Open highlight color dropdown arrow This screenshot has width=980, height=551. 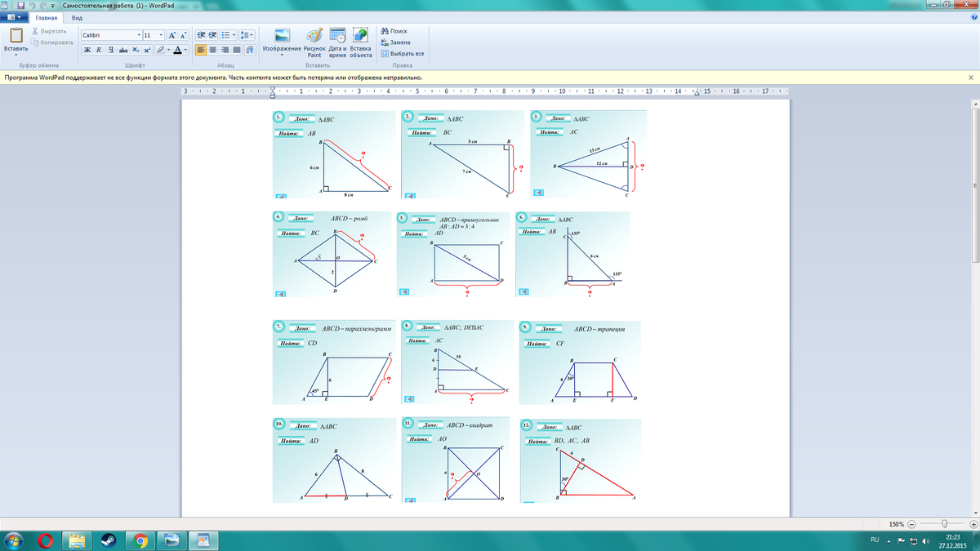tap(168, 50)
